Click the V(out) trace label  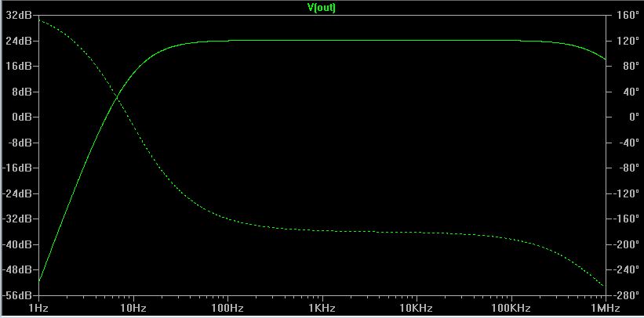click(x=322, y=7)
